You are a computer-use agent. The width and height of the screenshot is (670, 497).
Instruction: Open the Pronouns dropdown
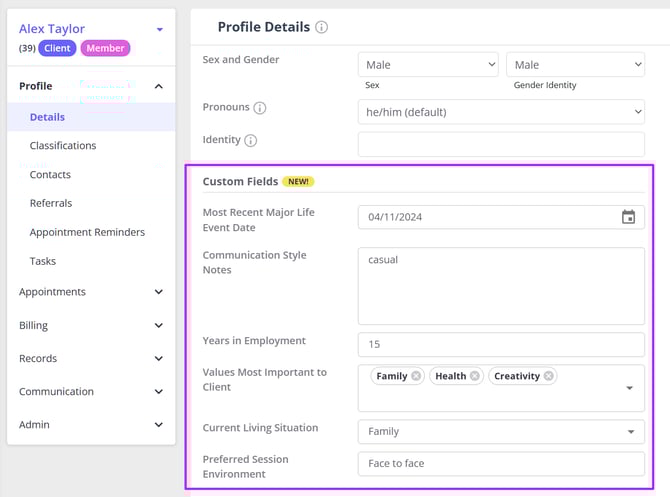pos(501,112)
